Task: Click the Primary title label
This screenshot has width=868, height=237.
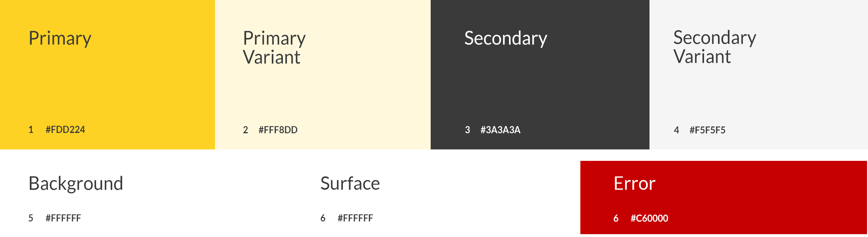Action: [60, 38]
